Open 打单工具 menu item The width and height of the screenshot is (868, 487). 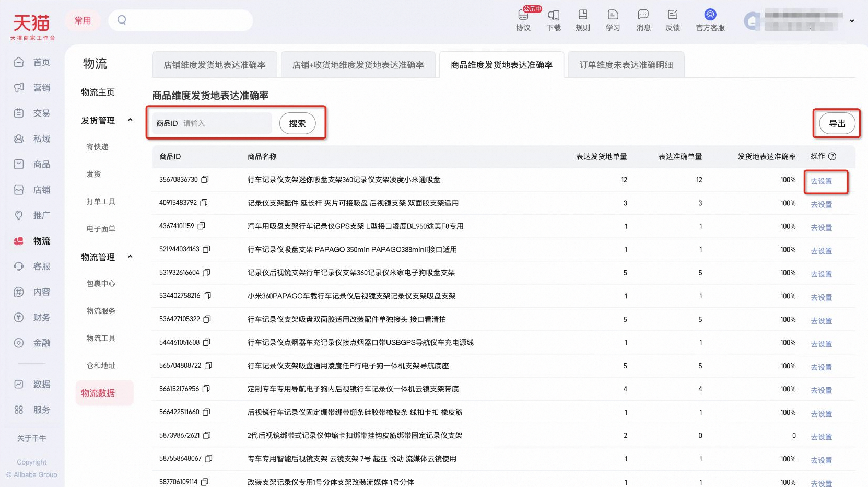tap(101, 202)
